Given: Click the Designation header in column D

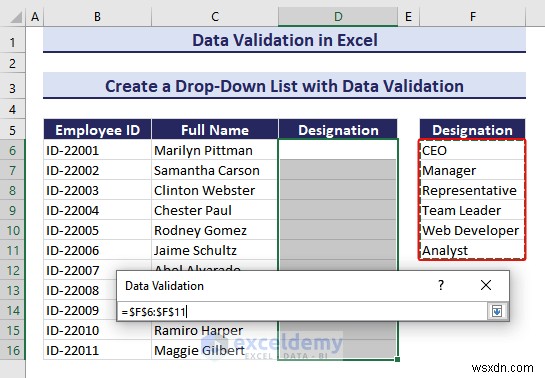Looking at the screenshot, I should click(338, 130).
